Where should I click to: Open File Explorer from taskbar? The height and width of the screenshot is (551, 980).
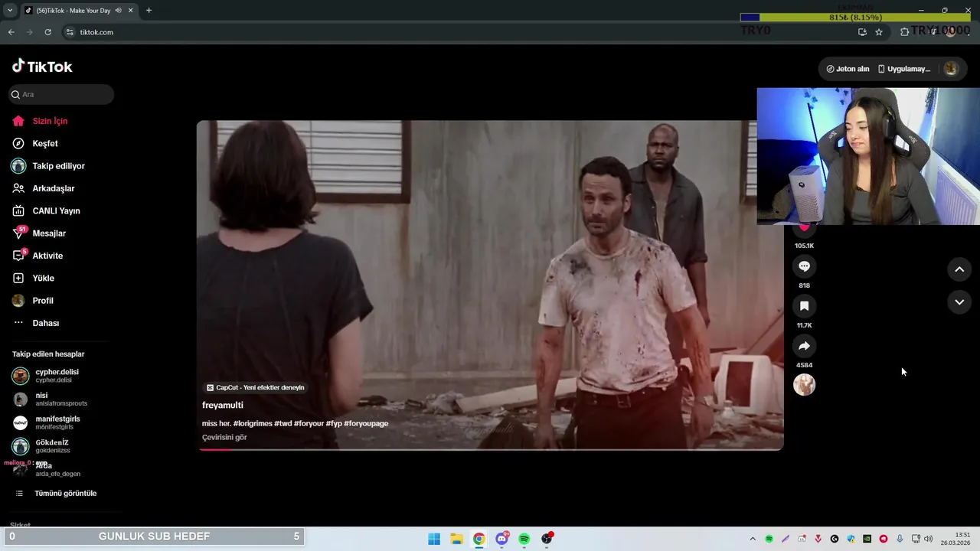click(456, 539)
